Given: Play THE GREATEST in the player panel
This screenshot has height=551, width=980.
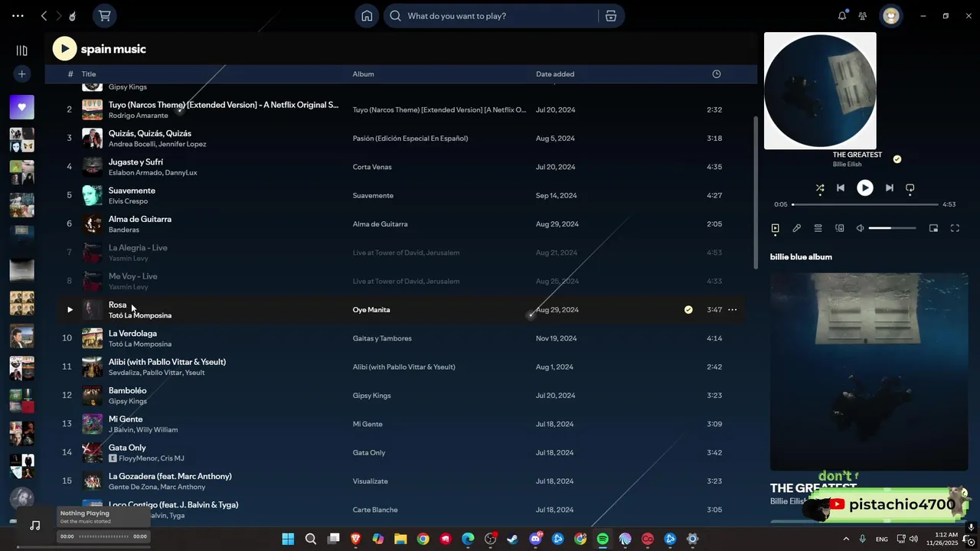Looking at the screenshot, I should pos(864,187).
